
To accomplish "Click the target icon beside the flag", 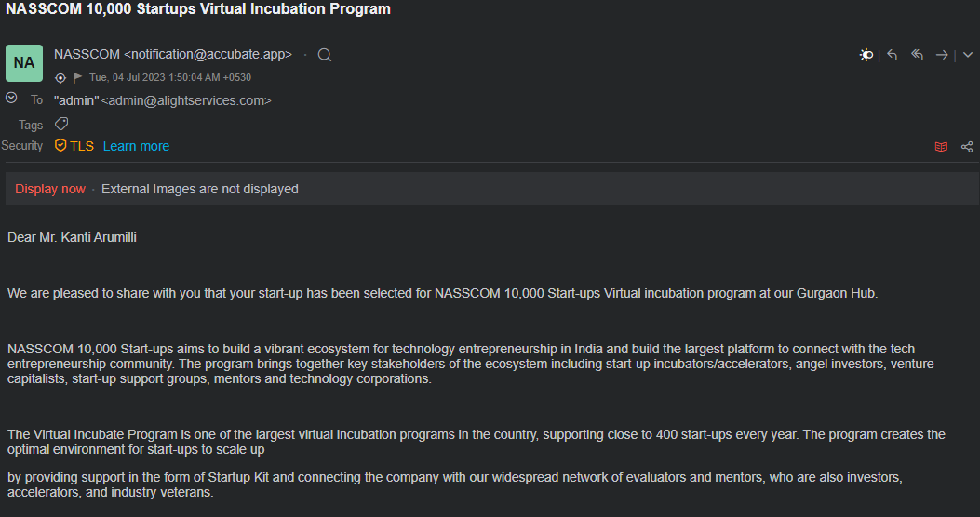I will click(60, 77).
